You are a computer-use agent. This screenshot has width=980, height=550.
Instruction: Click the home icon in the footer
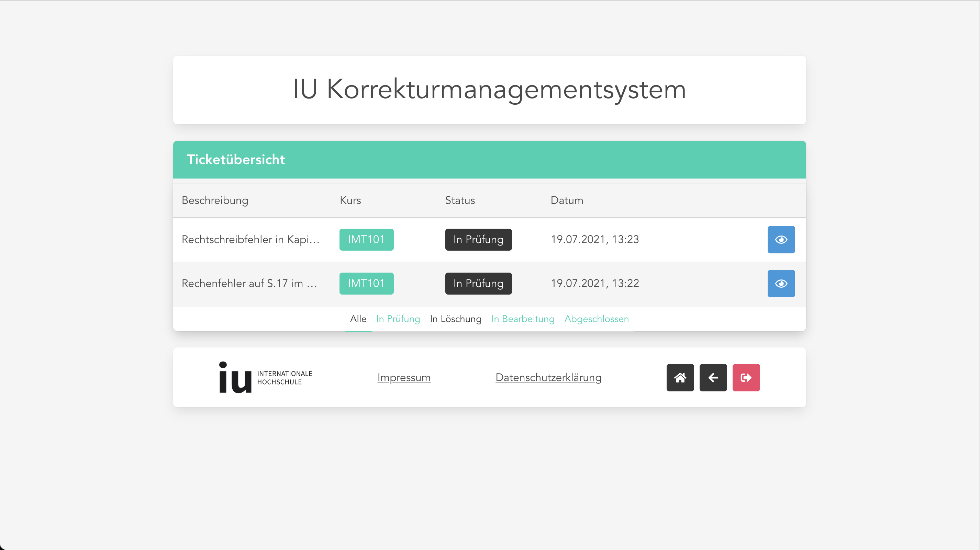tap(680, 377)
